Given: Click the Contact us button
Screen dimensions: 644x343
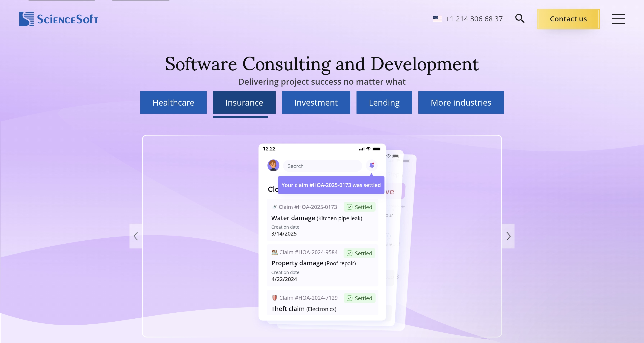Looking at the screenshot, I should 568,19.
